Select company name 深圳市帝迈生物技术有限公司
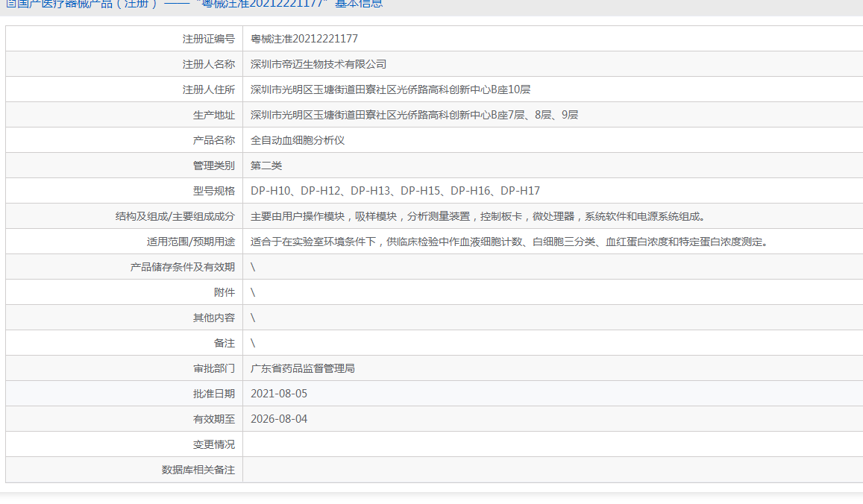Screen dimensions: 863x504 pyautogui.click(x=318, y=64)
